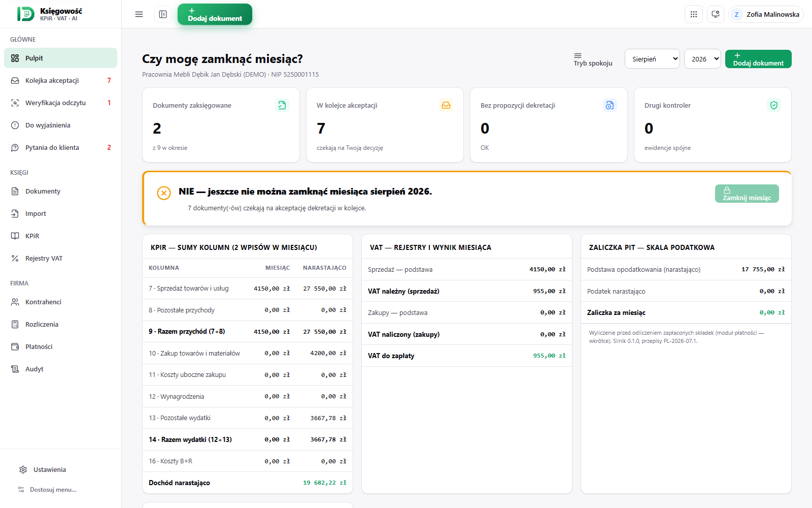The height and width of the screenshot is (508, 812).
Task: Open Płatności section
Action: click(60, 346)
